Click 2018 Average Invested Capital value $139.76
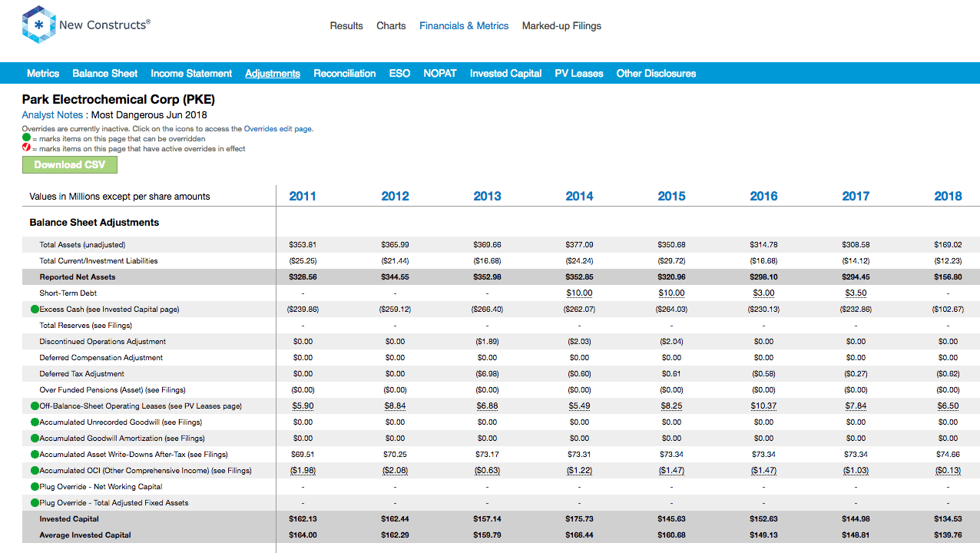 pyautogui.click(x=948, y=535)
